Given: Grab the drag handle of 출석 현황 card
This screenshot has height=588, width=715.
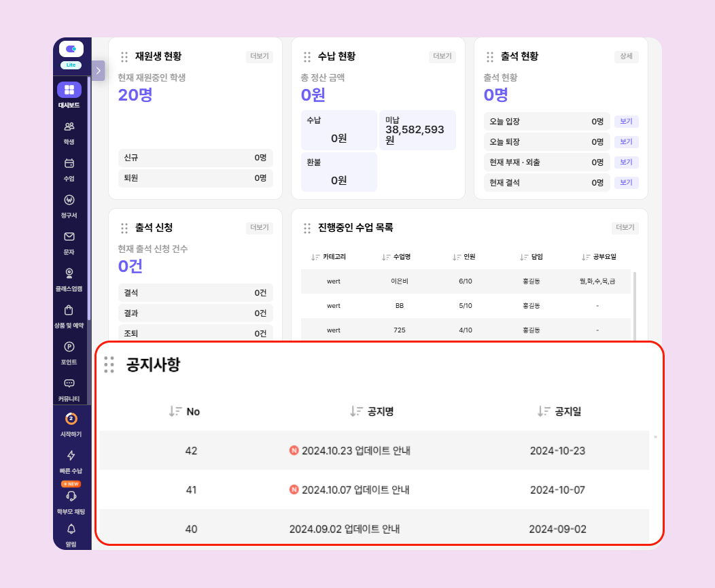Looking at the screenshot, I should coord(490,56).
